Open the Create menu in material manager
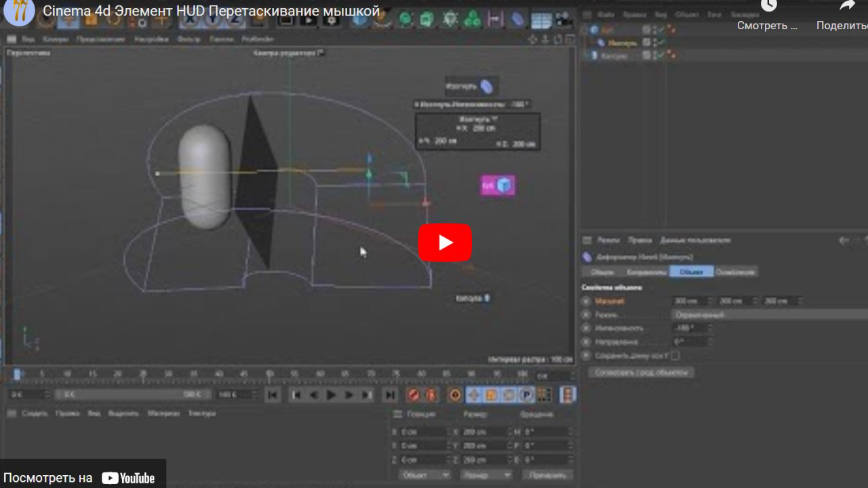Screen dimensions: 868x488 pyautogui.click(x=35, y=413)
